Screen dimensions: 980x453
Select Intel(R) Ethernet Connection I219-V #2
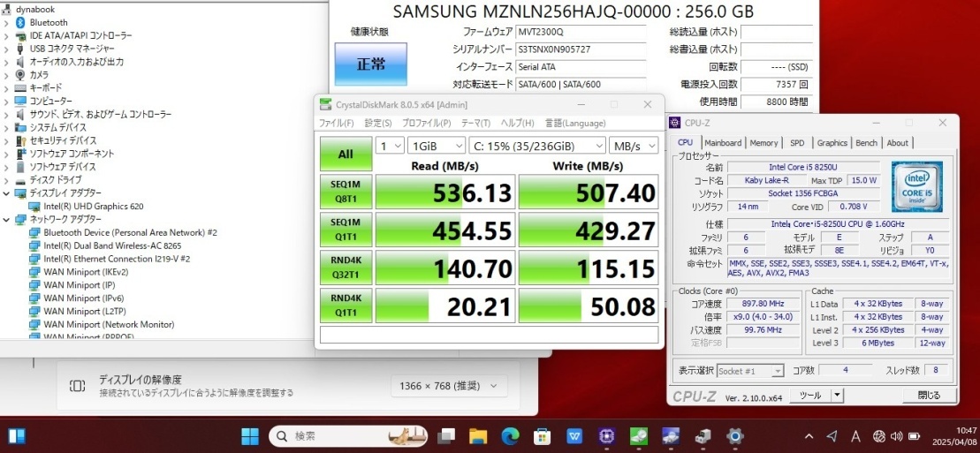pyautogui.click(x=117, y=259)
